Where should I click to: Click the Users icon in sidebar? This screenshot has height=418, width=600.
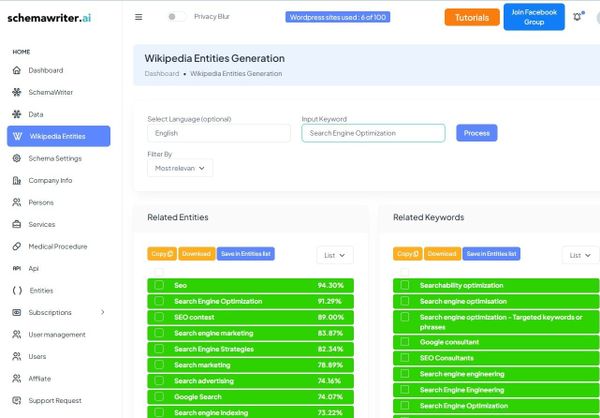[16, 356]
